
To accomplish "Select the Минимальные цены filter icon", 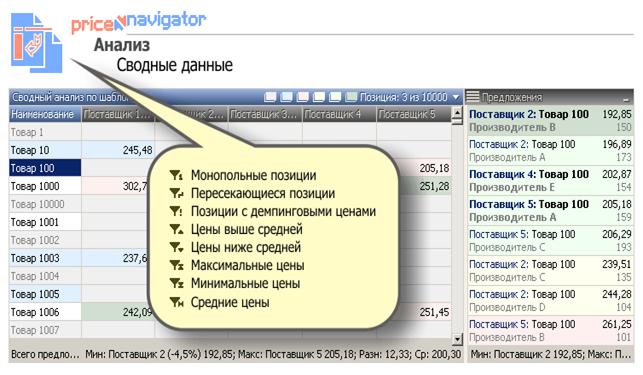I will (176, 284).
